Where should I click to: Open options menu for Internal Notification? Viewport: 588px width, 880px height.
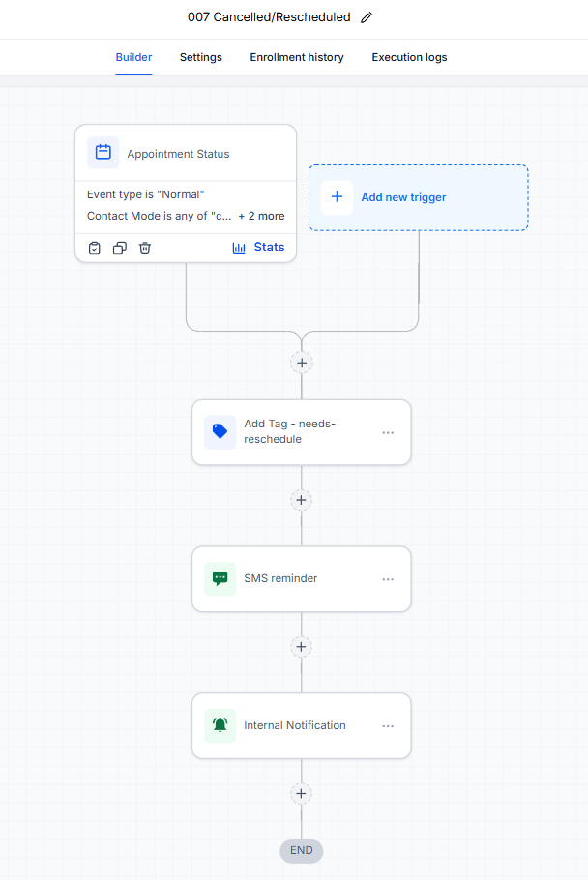[388, 726]
